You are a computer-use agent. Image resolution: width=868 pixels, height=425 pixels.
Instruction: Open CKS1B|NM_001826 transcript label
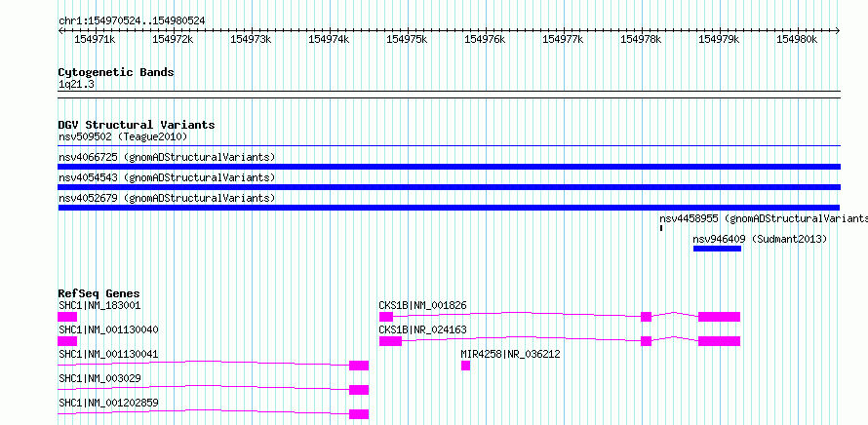tap(423, 305)
